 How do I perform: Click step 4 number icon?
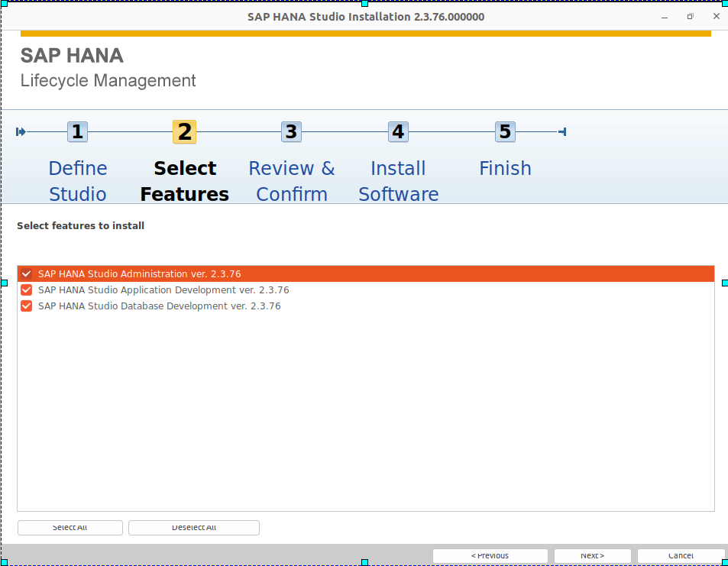(398, 132)
